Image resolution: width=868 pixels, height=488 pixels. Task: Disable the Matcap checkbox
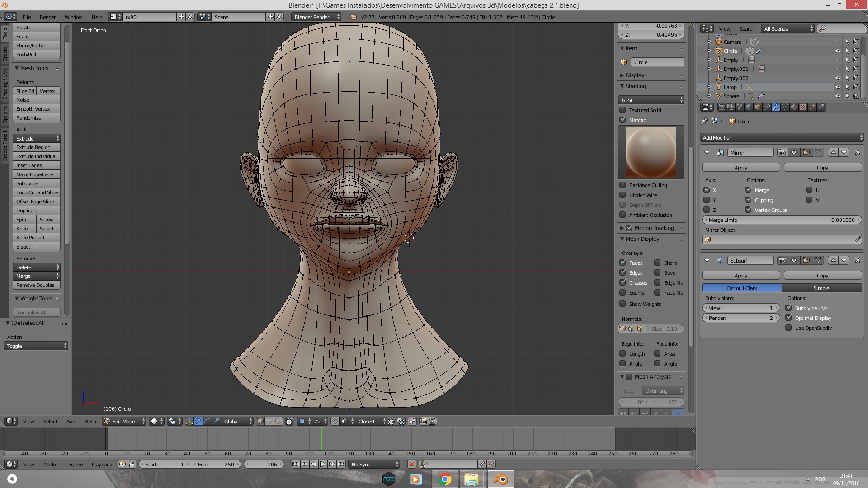click(623, 120)
